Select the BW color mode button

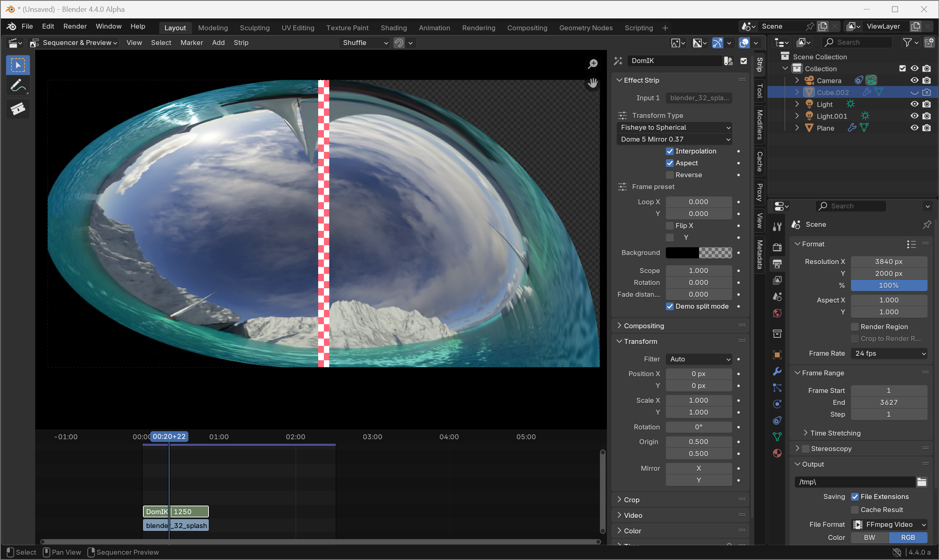tap(869, 537)
